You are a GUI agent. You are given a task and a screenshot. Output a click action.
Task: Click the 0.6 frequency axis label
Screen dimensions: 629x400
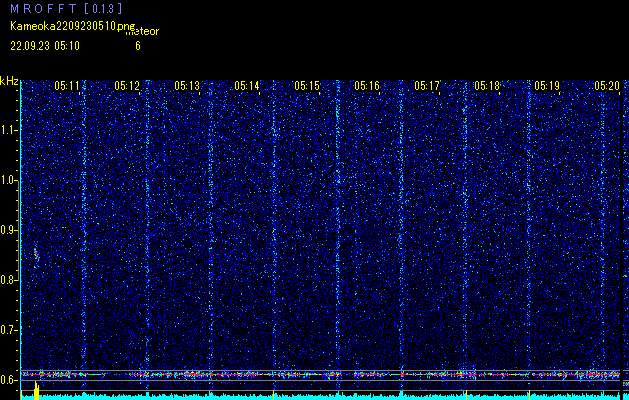pyautogui.click(x=8, y=380)
